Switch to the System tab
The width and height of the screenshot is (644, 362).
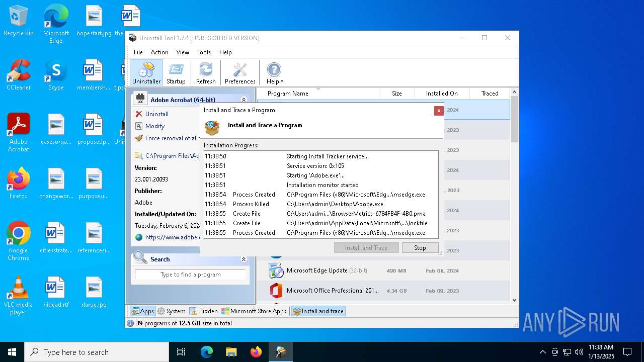click(x=171, y=311)
